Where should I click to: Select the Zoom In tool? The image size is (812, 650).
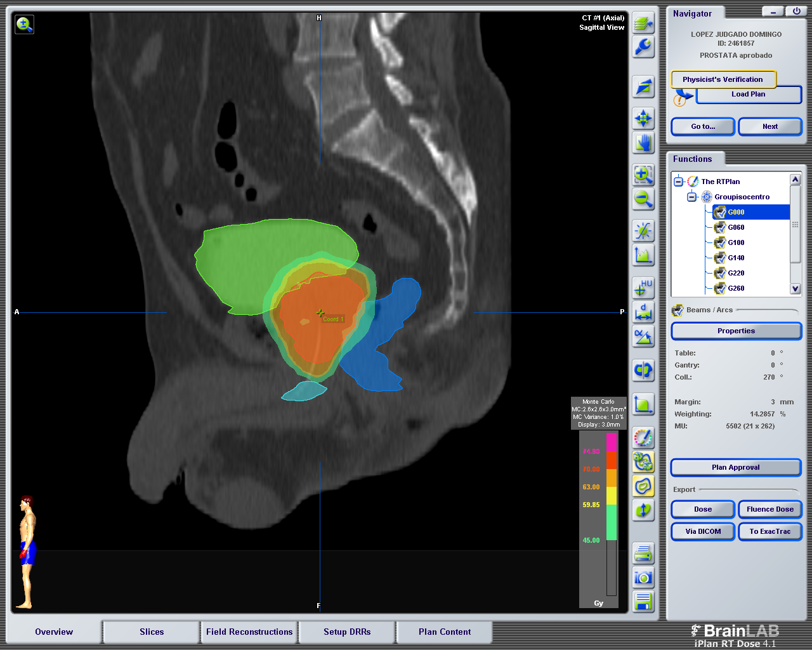643,175
